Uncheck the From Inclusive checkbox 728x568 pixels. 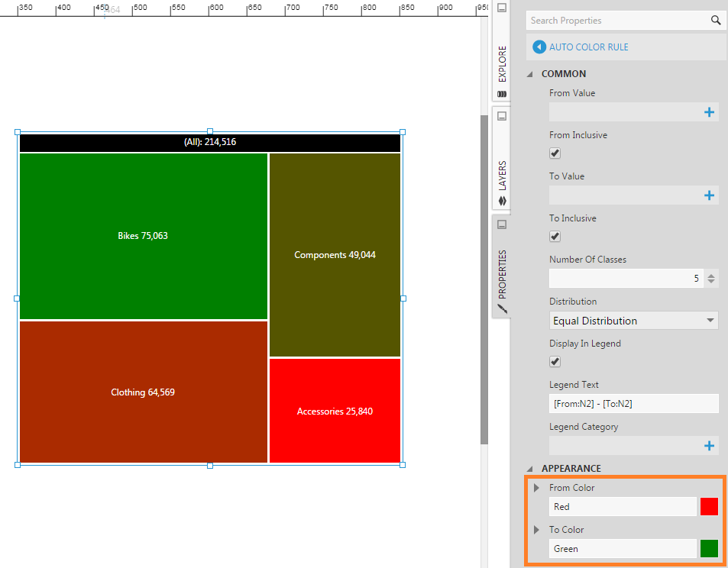553,153
